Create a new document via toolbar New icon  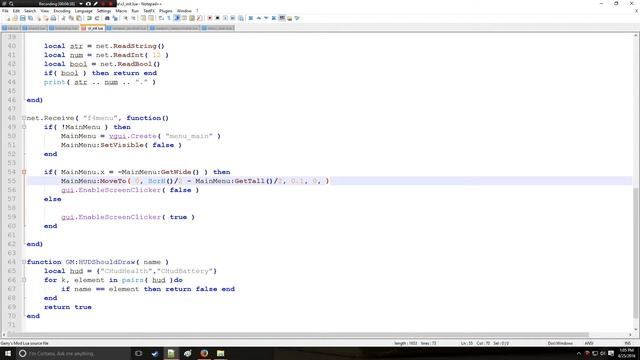coord(8,18)
